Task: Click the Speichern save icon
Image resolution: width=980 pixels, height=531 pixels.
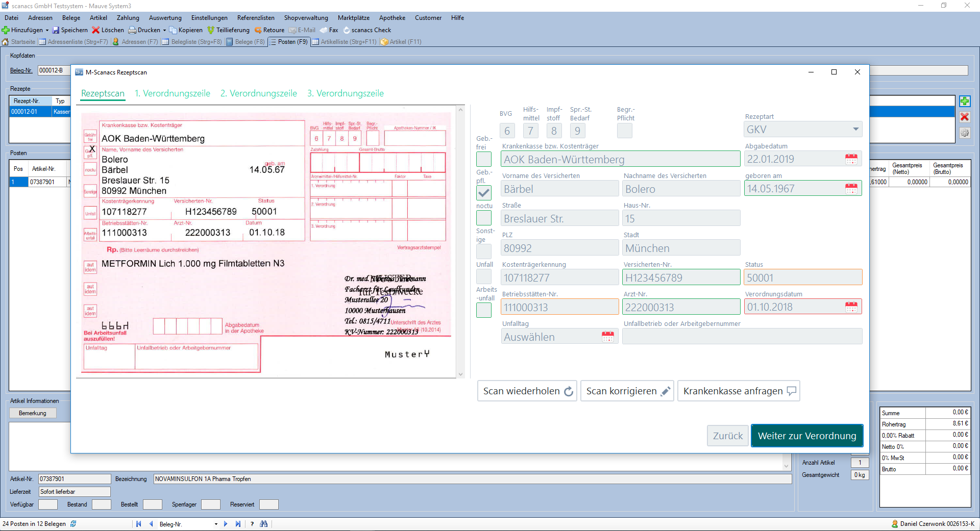Action: (56, 30)
